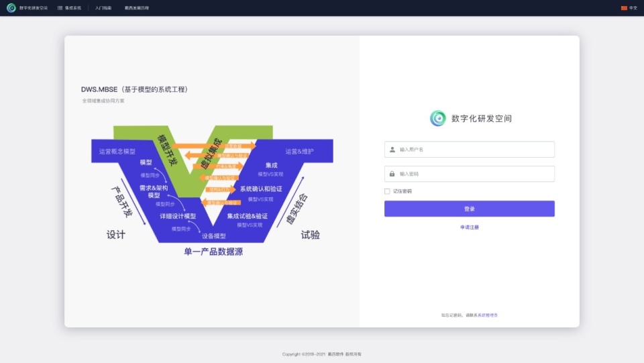The height and width of the screenshot is (363, 644).
Task: Open the 中文 language selector
Action: point(633,8)
